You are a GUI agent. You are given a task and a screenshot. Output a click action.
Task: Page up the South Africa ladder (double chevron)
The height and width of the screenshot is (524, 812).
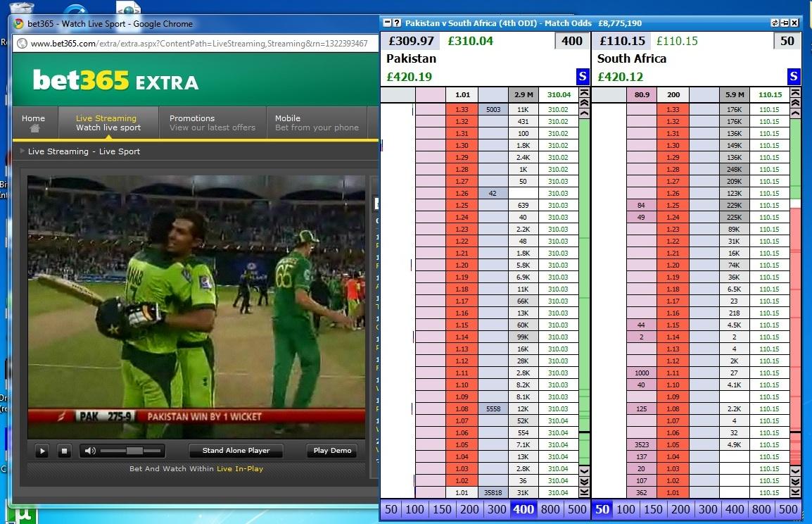(x=795, y=103)
